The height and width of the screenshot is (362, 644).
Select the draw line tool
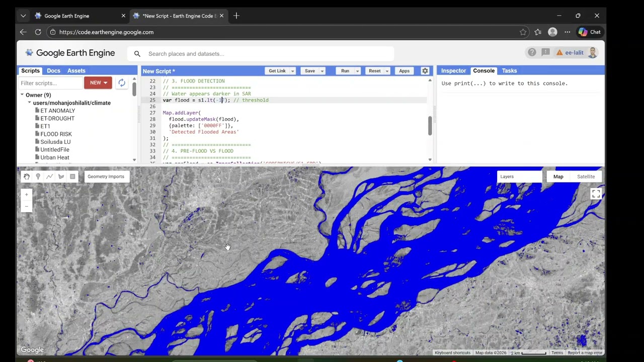tap(49, 176)
